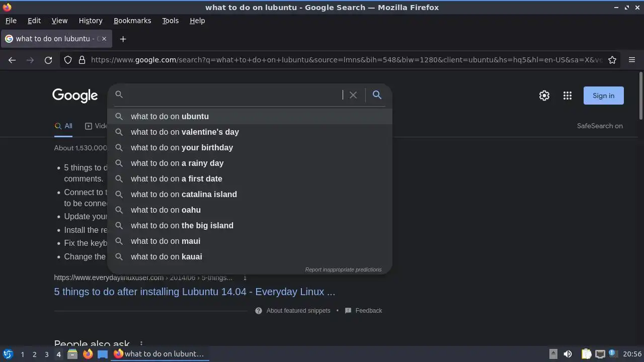This screenshot has height=362, width=644.
Task: Choose suggestion 'what to do on valentine's day'
Action: point(250,132)
